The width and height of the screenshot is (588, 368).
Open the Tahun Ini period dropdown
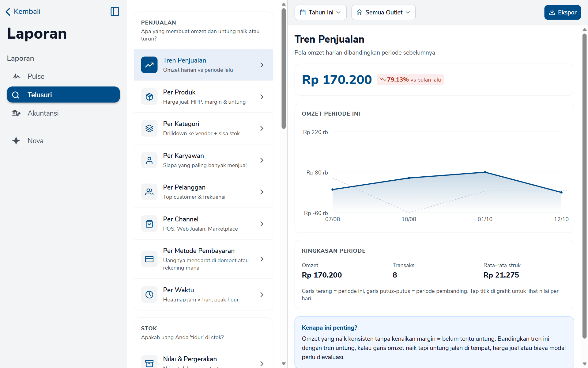[320, 13]
